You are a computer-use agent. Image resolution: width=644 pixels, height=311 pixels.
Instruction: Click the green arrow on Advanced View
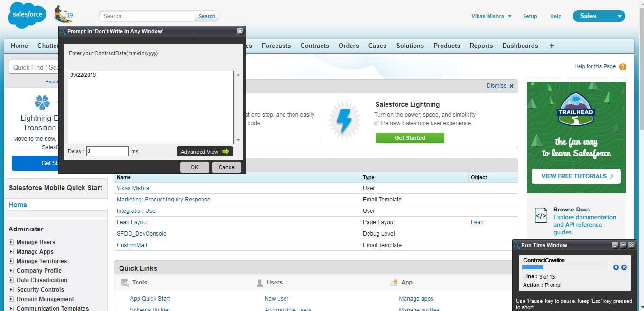[225, 152]
